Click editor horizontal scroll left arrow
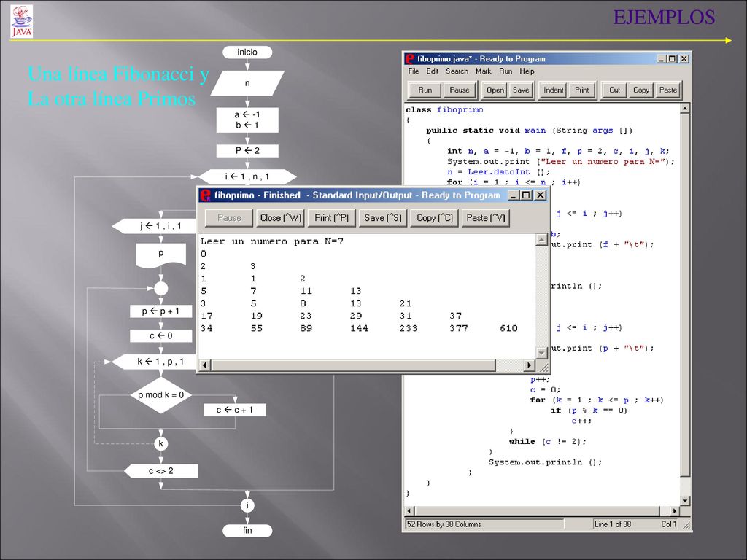 [409, 511]
